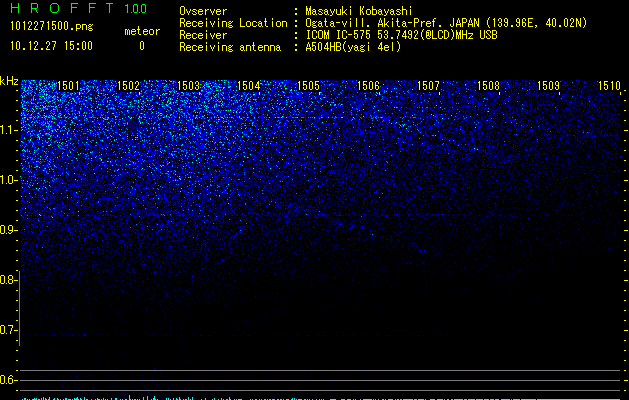Image resolution: width=629 pixels, height=400 pixels.
Task: Click the A504HB(yagi 4el) antenna text
Action: (x=353, y=47)
